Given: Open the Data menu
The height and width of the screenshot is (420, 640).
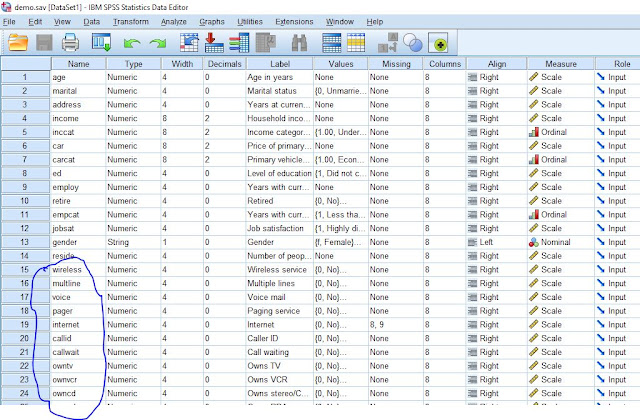Looking at the screenshot, I should coord(91,22).
